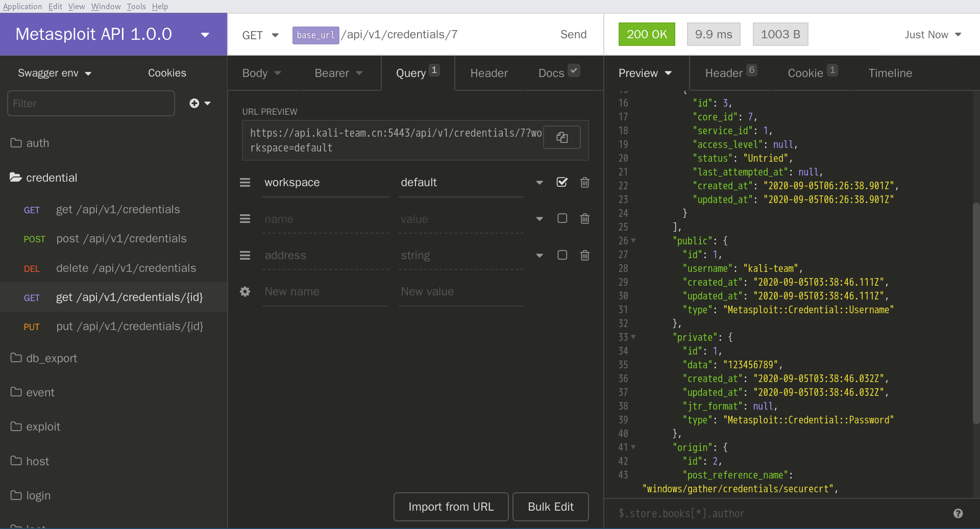
Task: Open the Bearer auth dropdown
Action: point(338,73)
